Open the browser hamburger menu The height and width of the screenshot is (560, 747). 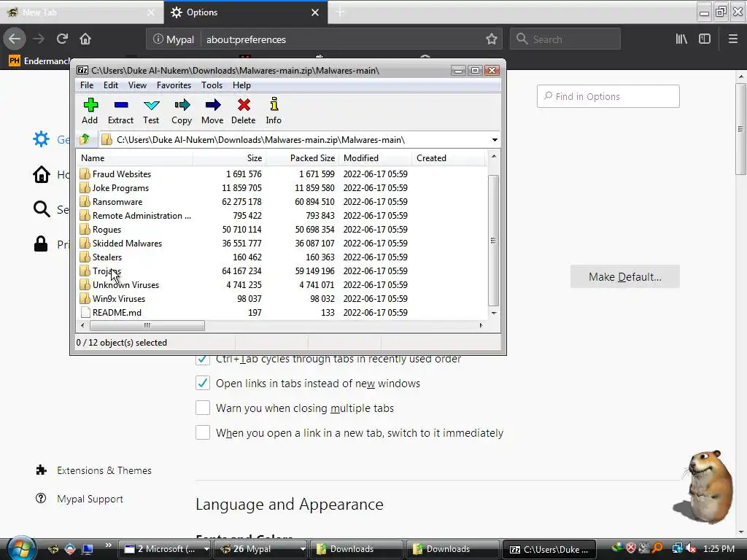pyautogui.click(x=732, y=39)
